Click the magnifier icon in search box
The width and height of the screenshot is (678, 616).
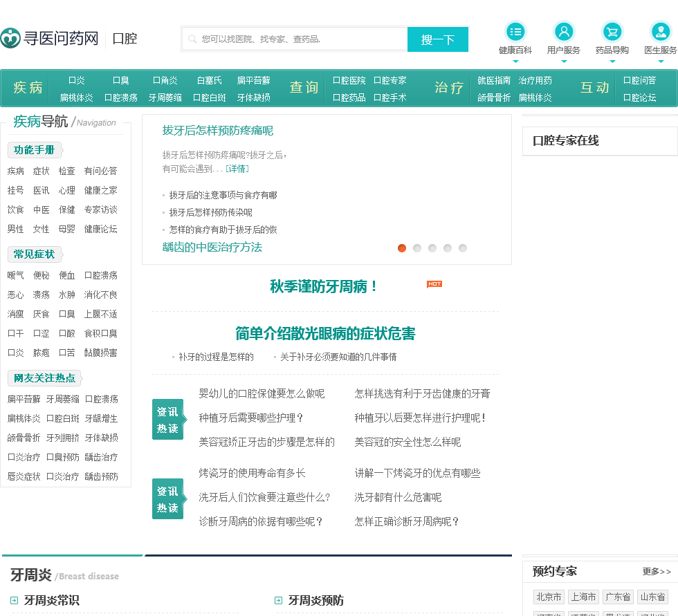click(192, 39)
